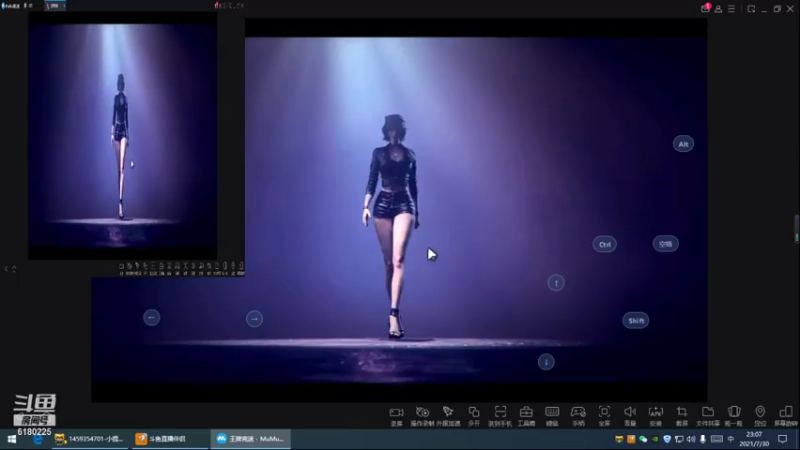This screenshot has width=800, height=450.
Task: Switch to the 1459354701 chat taskbar window
Action: 91,439
